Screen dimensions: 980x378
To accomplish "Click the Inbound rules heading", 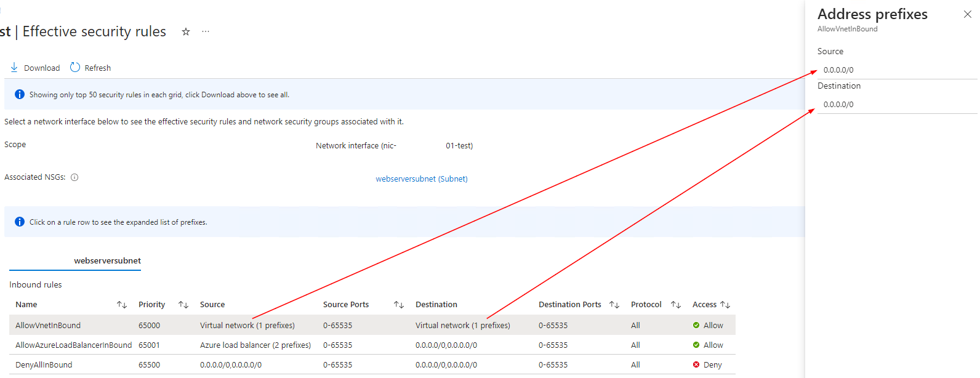I will (36, 285).
